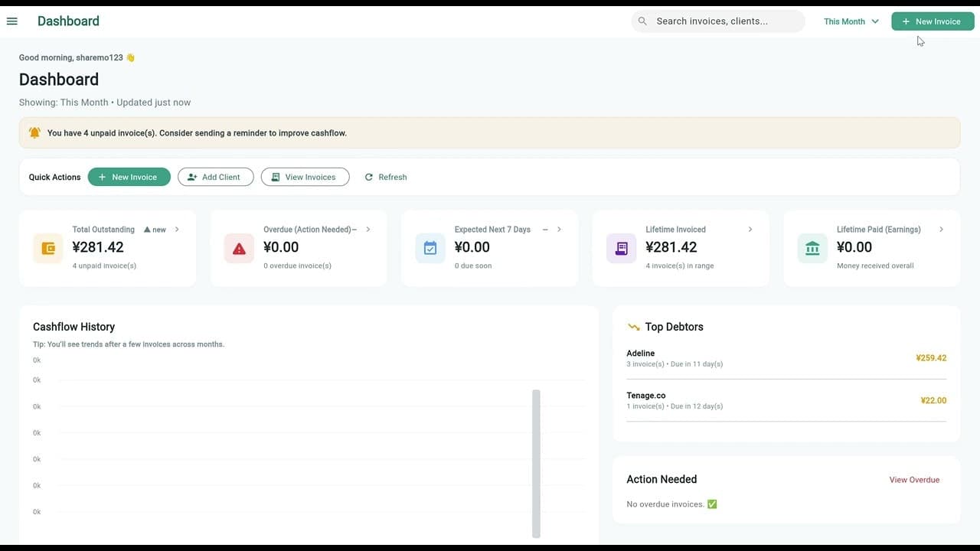Click the orange Total Outstanding invoice icon
Screen dimensions: 980x551
47,248
